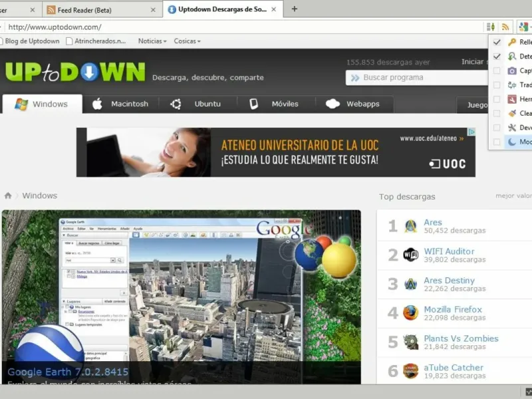Select the Móviles platform tab
Image resolution: width=532 pixels, height=399 pixels.
(275, 104)
